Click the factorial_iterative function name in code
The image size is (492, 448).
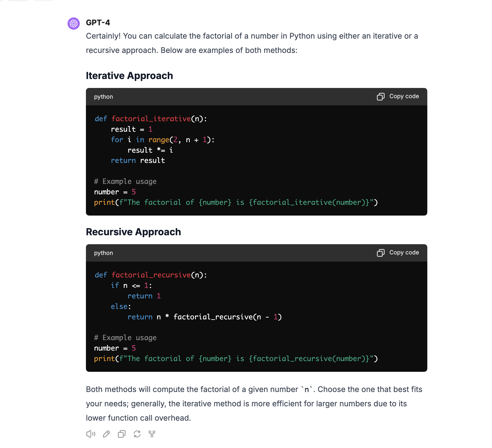pos(151,119)
